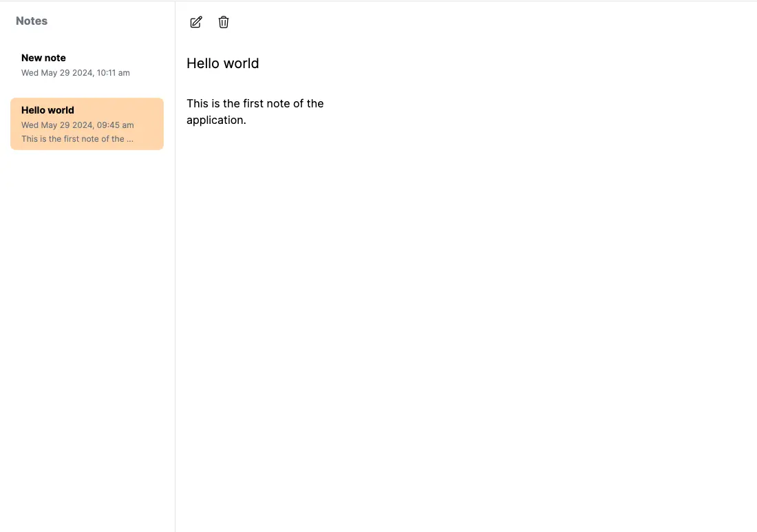Click the first line of the note body
The width and height of the screenshot is (757, 532).
pos(255,103)
